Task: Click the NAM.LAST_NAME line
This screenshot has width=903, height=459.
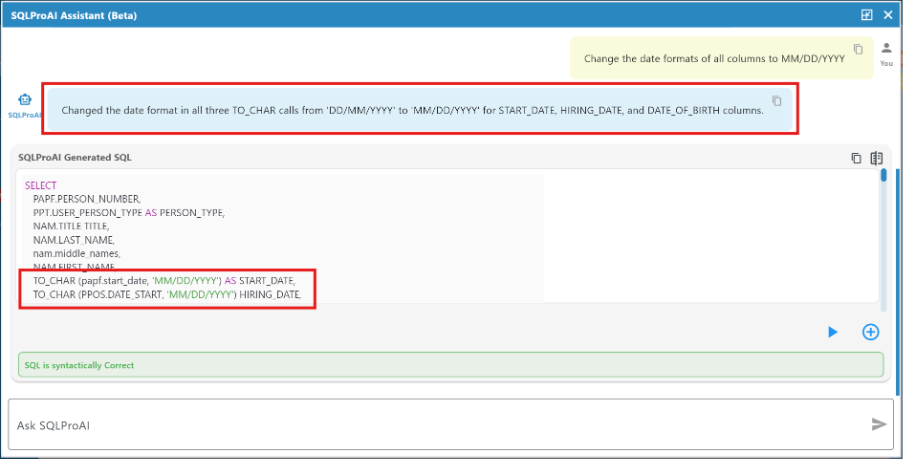Action: click(x=73, y=240)
